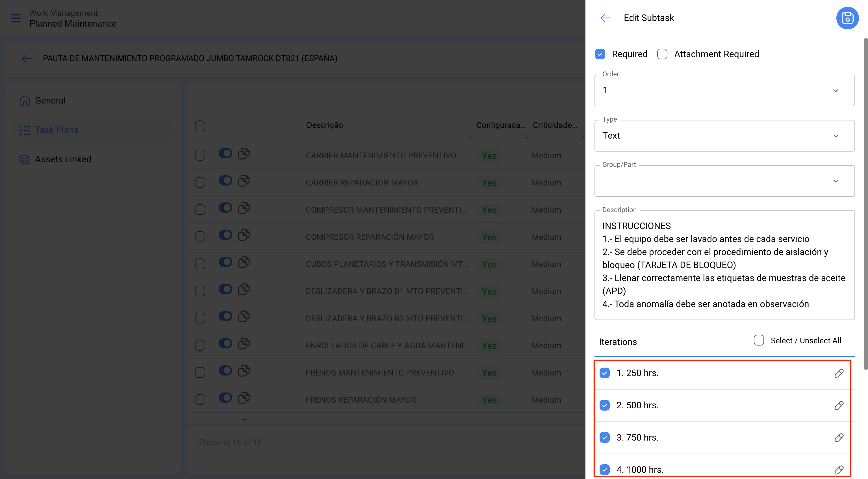Check the Attachment Required checkbox
Screen dimensions: 868x479
point(662,54)
